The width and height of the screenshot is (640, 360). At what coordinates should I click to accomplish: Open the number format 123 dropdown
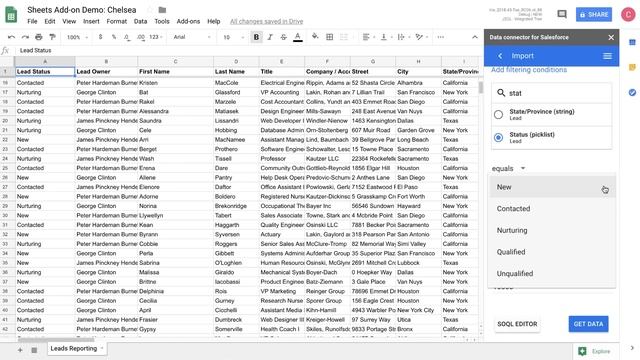156,37
